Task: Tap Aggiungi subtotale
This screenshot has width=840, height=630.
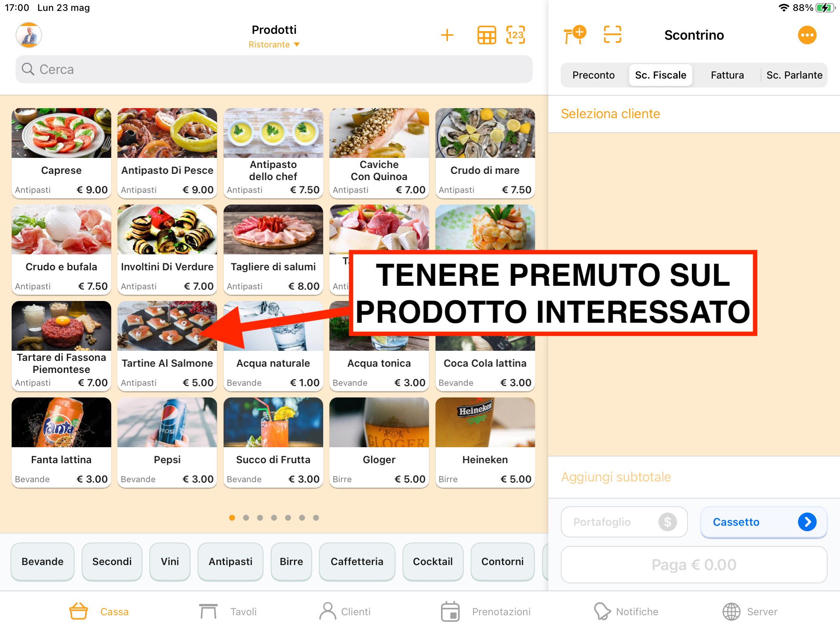Action: pos(616,477)
